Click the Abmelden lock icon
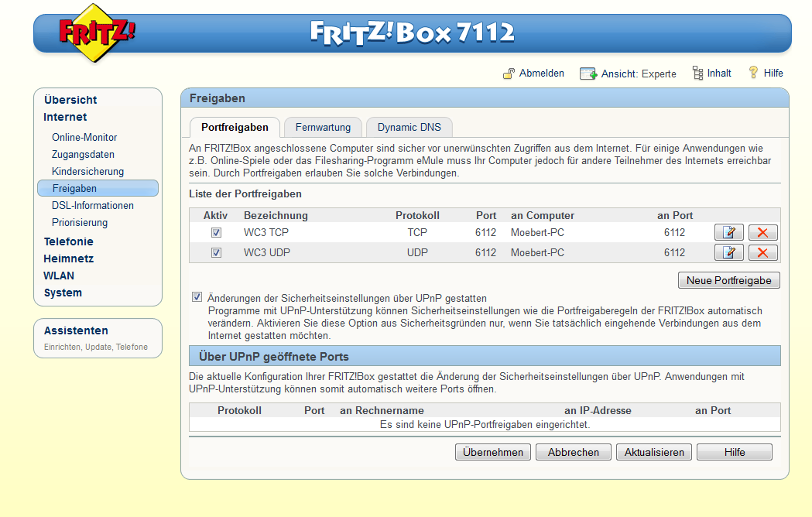This screenshot has height=517, width=812. pos(509,74)
